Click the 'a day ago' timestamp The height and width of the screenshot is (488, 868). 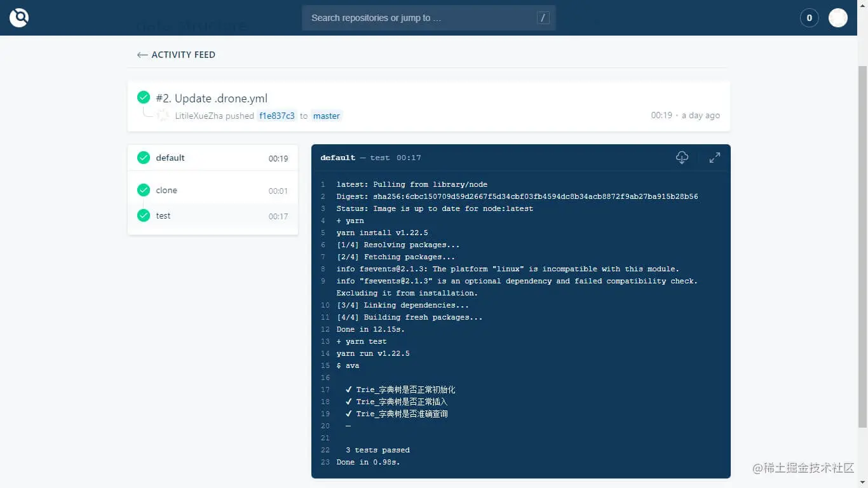[x=701, y=116]
